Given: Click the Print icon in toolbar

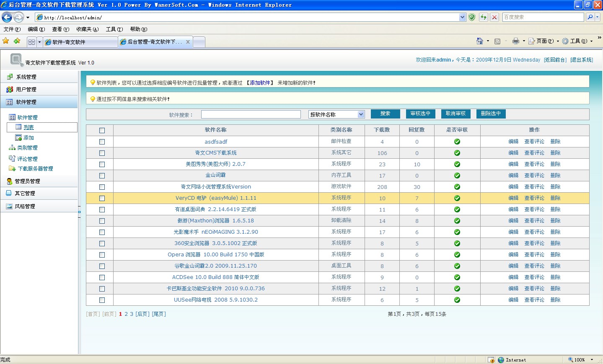Looking at the screenshot, I should (x=516, y=41).
